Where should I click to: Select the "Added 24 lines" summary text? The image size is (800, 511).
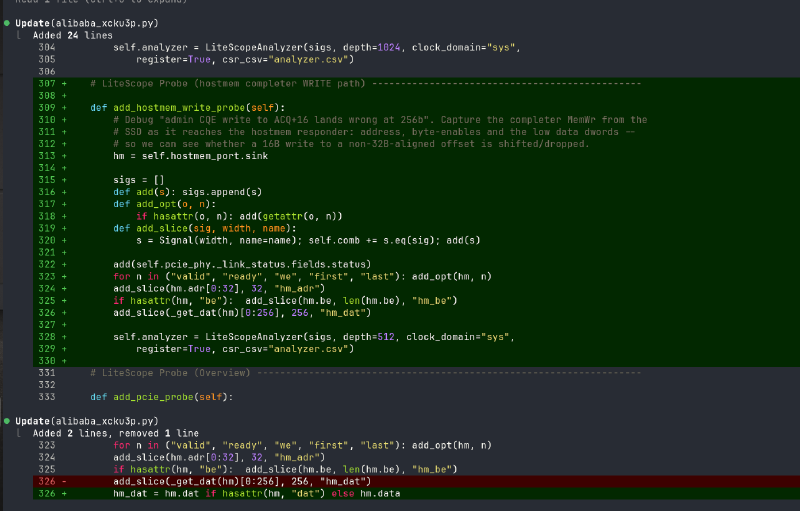point(73,35)
